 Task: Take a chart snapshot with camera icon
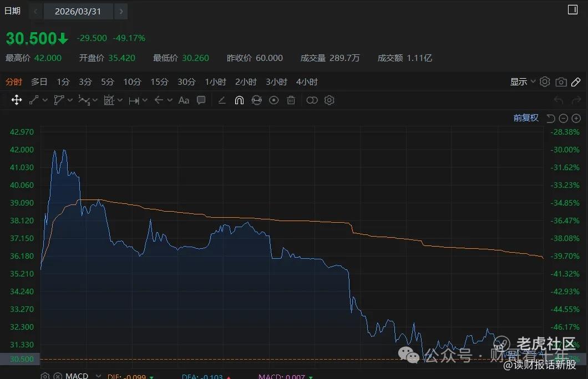pyautogui.click(x=561, y=82)
